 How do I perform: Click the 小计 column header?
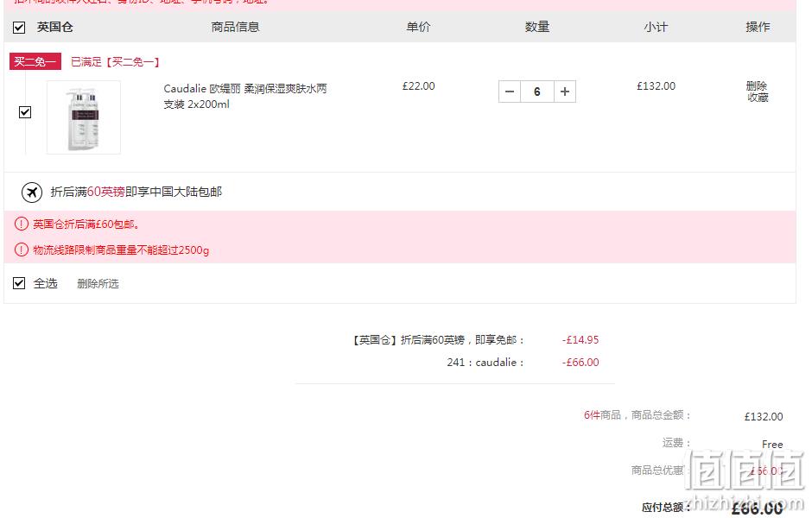coord(657,27)
